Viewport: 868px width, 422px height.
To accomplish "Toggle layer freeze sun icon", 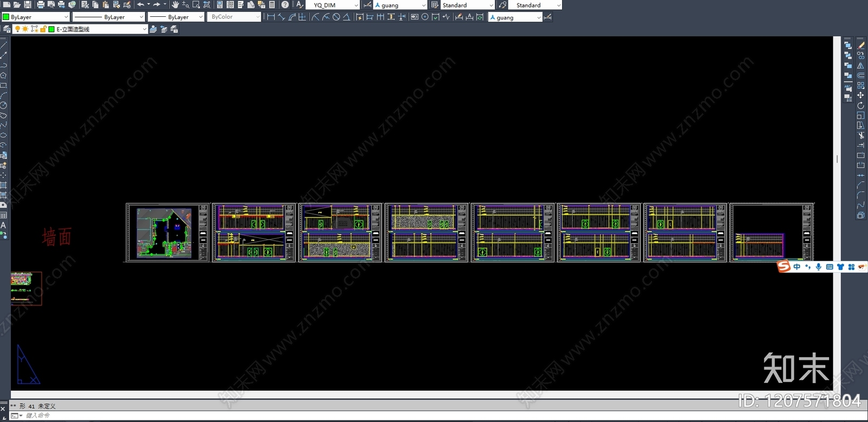I will [x=25, y=29].
